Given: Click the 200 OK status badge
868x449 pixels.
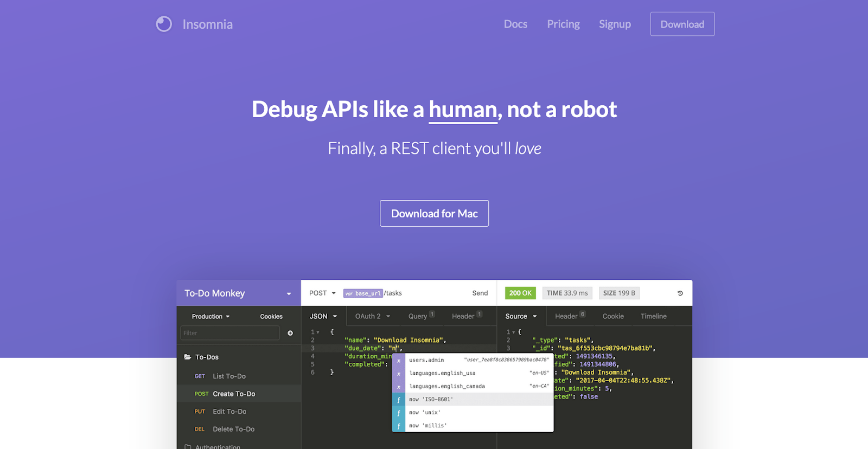Looking at the screenshot, I should pyautogui.click(x=520, y=293).
